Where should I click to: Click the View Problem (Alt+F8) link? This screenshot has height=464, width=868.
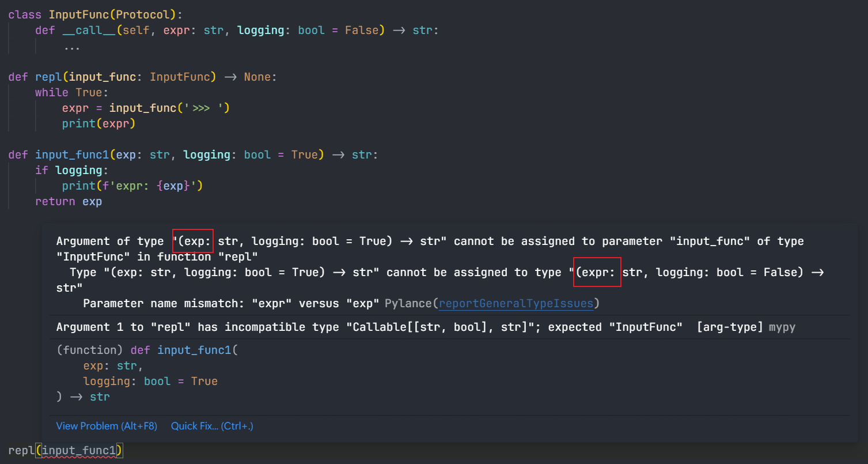pos(107,426)
